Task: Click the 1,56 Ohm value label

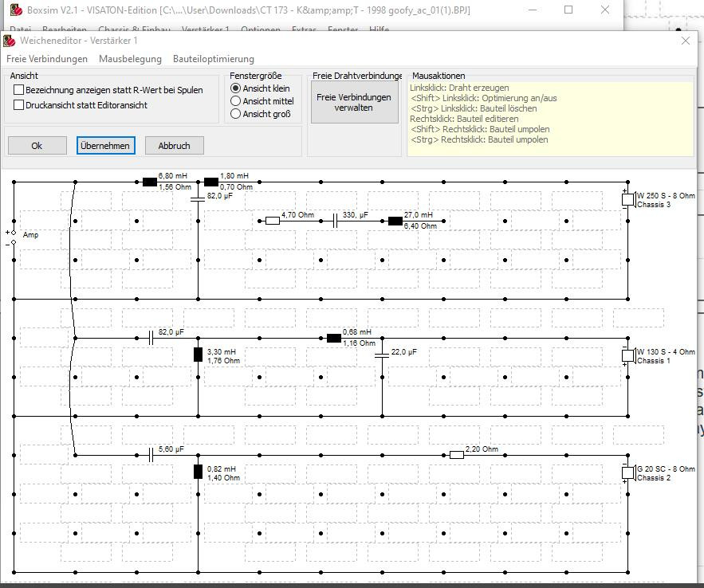Action: tap(175, 187)
